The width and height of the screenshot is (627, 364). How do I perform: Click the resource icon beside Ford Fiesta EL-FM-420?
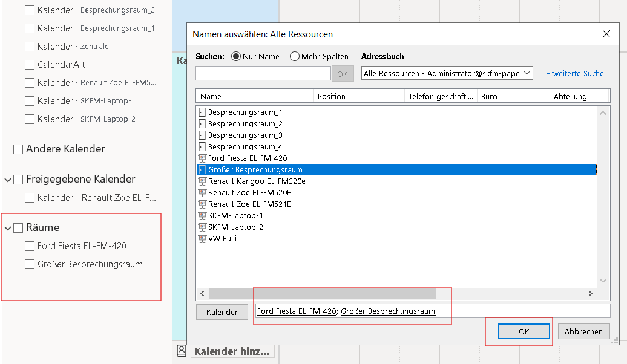point(202,158)
